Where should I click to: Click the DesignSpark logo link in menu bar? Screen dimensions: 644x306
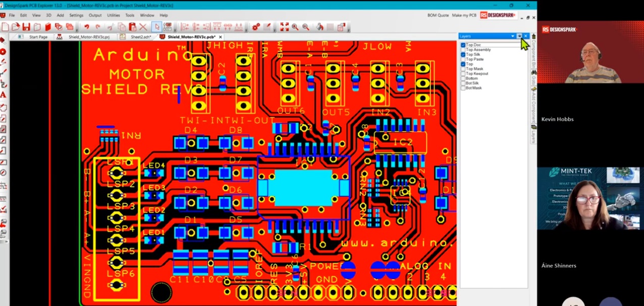click(498, 15)
